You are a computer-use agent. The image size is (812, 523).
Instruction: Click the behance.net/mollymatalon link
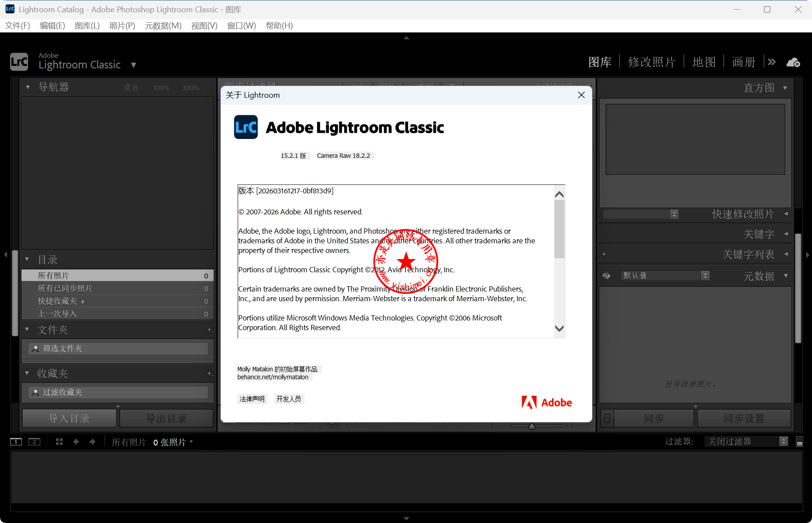(273, 377)
